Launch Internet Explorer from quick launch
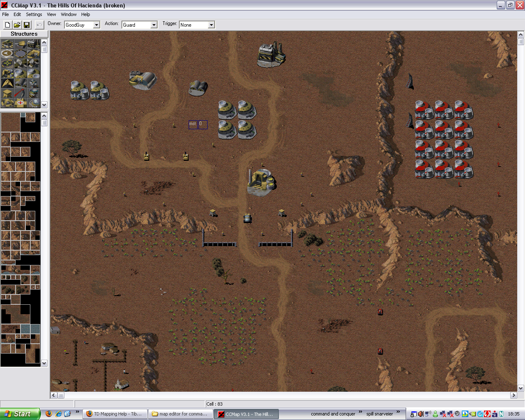 click(x=58, y=414)
